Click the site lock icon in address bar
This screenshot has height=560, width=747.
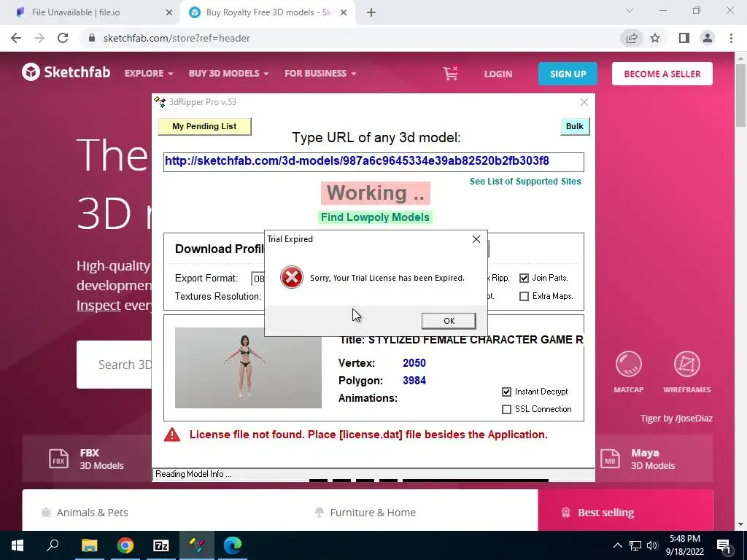91,38
